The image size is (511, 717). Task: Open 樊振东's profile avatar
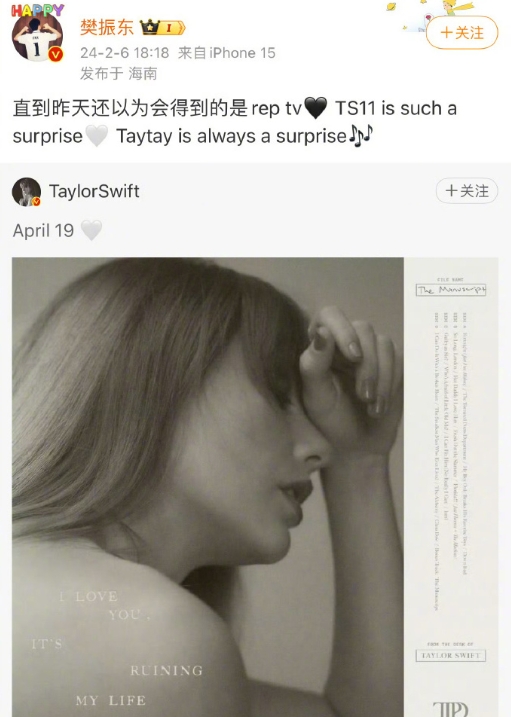[x=37, y=38]
